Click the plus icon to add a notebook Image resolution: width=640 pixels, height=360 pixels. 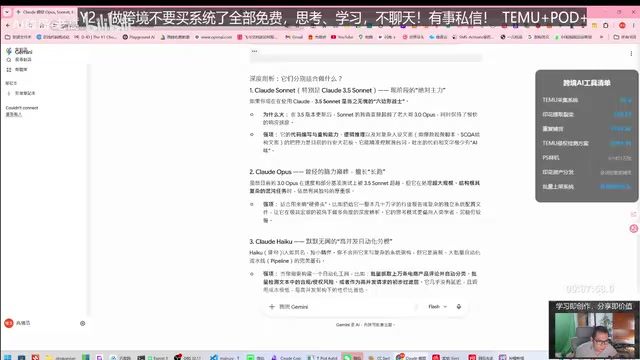pos(9,93)
